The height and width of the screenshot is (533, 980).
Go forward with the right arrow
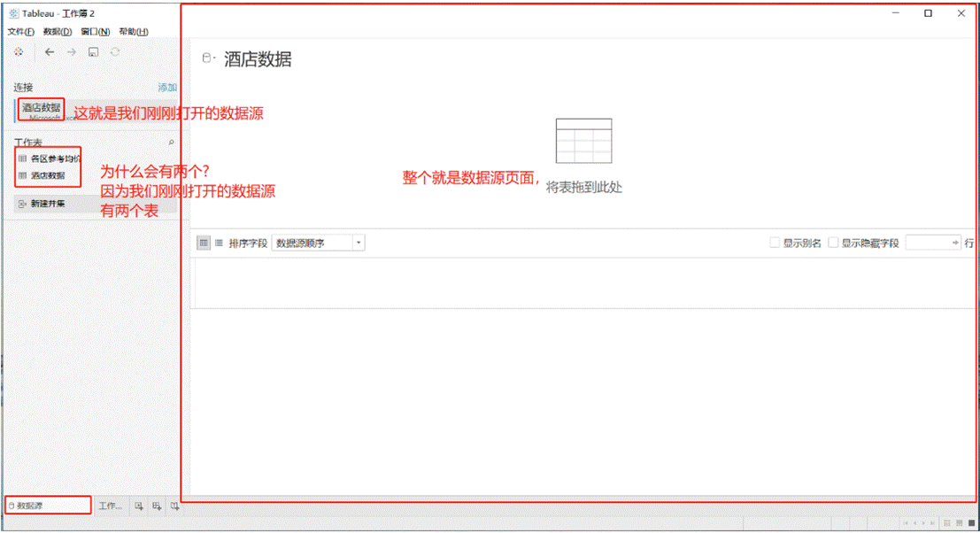[x=72, y=52]
